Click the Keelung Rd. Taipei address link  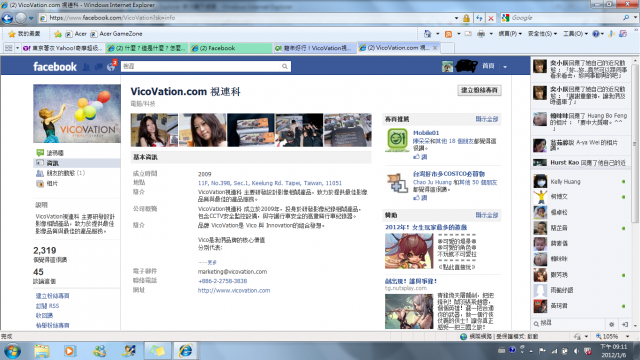coord(270,183)
